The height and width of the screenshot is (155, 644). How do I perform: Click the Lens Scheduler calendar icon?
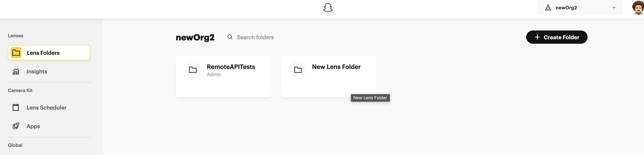pyautogui.click(x=16, y=107)
